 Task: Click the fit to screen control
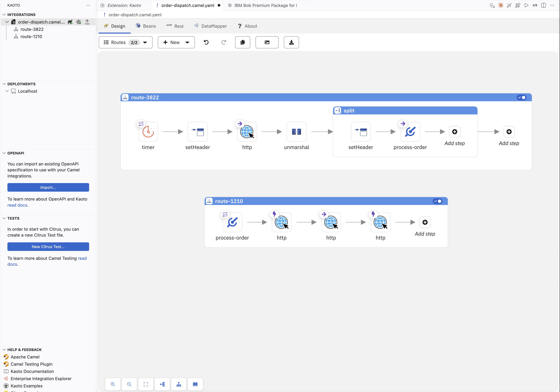point(146,384)
